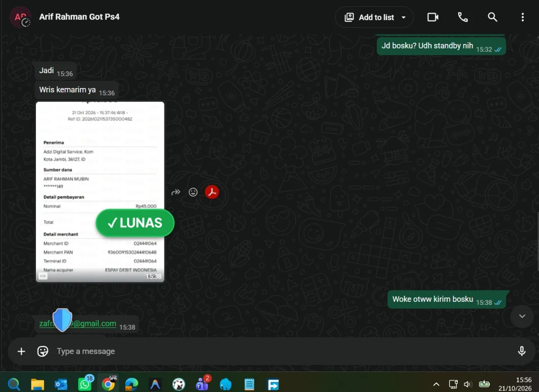Click the blue shield icon
Image resolution: width=539 pixels, height=392 pixels.
62,320
